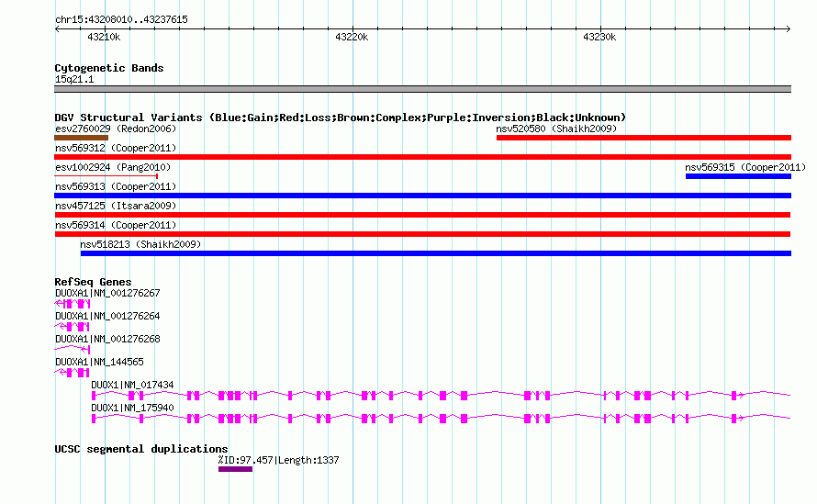Click the esv2760029 brown complex variant bar
This screenshot has height=504, width=817.
[x=82, y=138]
